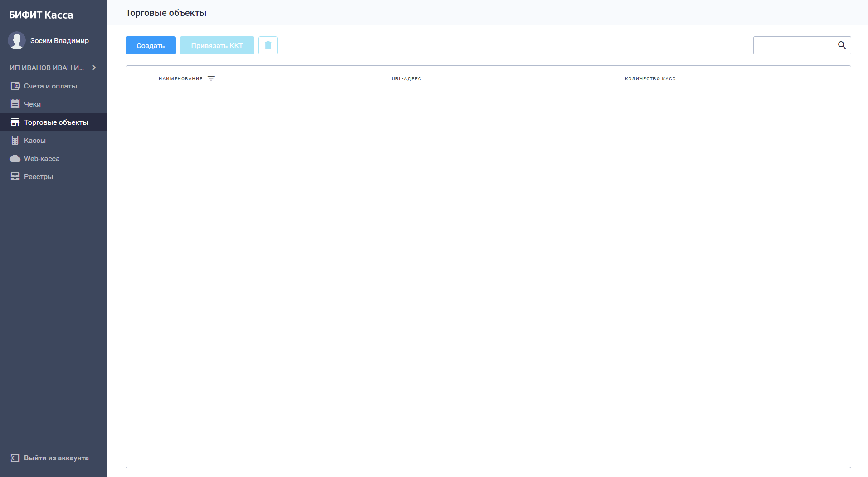
Task: Click the trash delete icon
Action: tap(268, 45)
